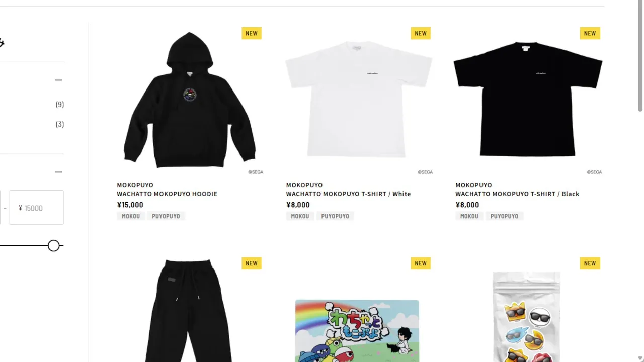This screenshot has width=644, height=362.
Task: Click the price range slider handle
Action: pos(54,246)
